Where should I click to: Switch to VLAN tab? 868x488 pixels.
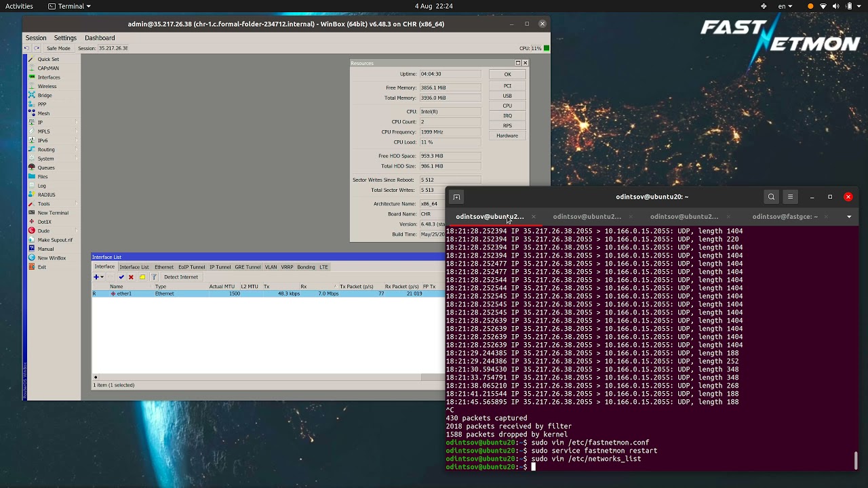pyautogui.click(x=271, y=267)
